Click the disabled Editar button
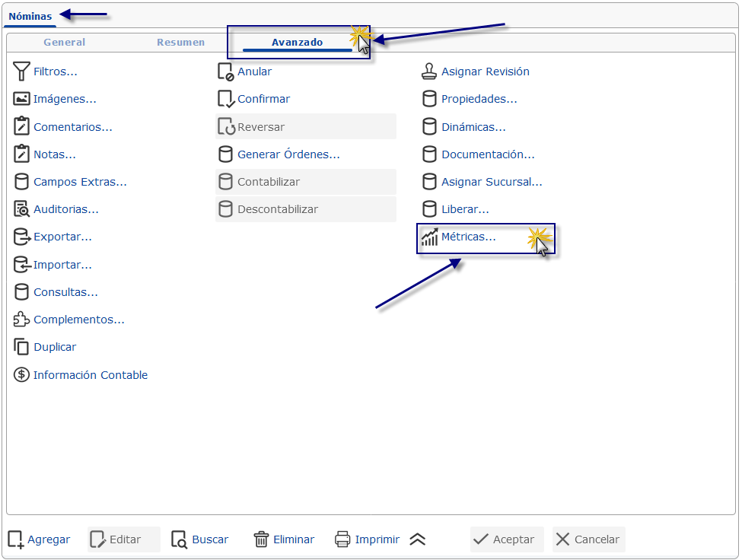The height and width of the screenshot is (560, 742). [x=123, y=539]
